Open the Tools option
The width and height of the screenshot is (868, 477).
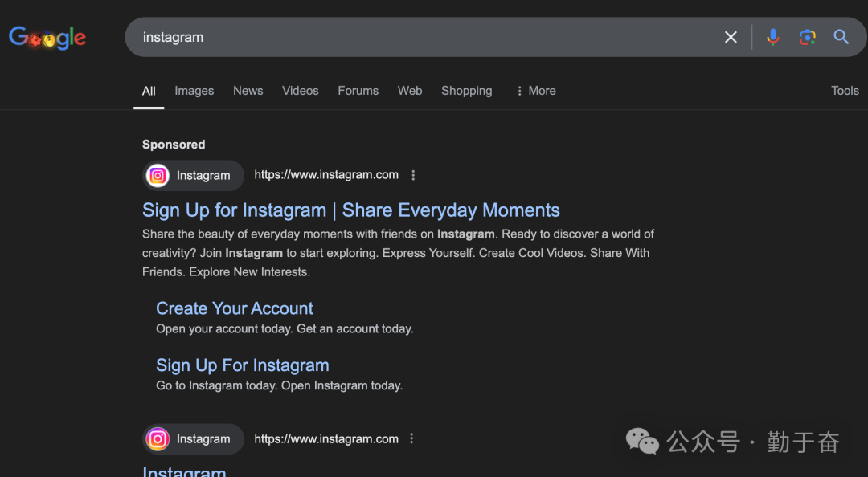[845, 91]
